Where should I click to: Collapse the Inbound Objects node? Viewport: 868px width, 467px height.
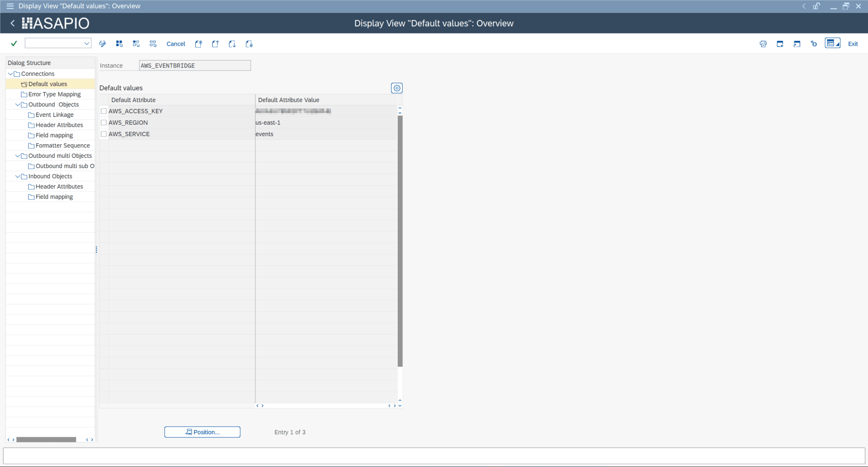tap(18, 176)
